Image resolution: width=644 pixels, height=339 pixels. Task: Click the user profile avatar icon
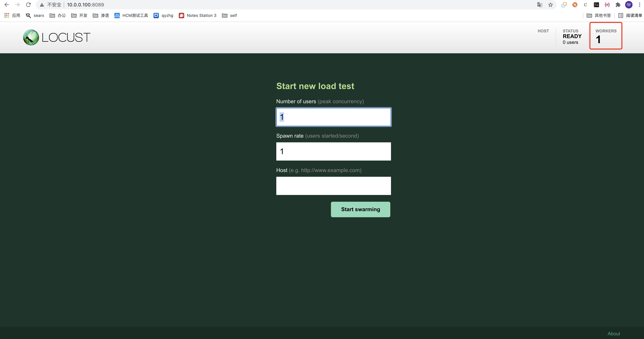point(629,5)
